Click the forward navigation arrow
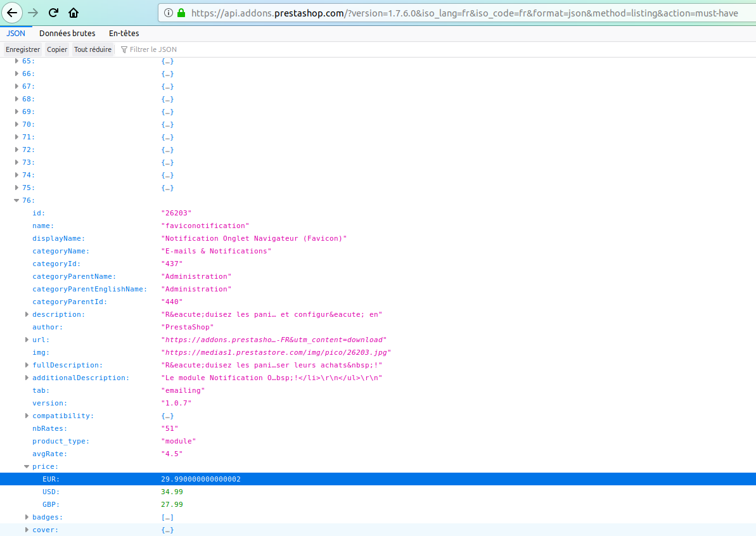The image size is (756, 536). [x=33, y=13]
